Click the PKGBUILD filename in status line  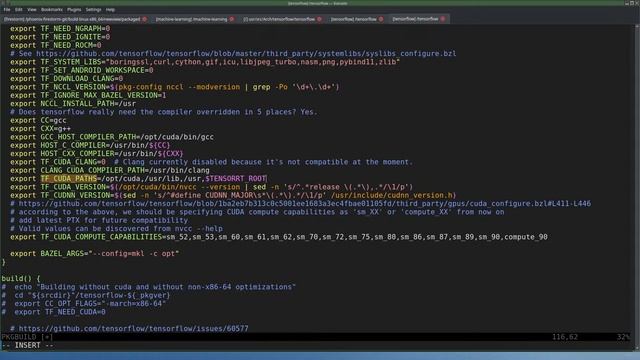point(19,337)
